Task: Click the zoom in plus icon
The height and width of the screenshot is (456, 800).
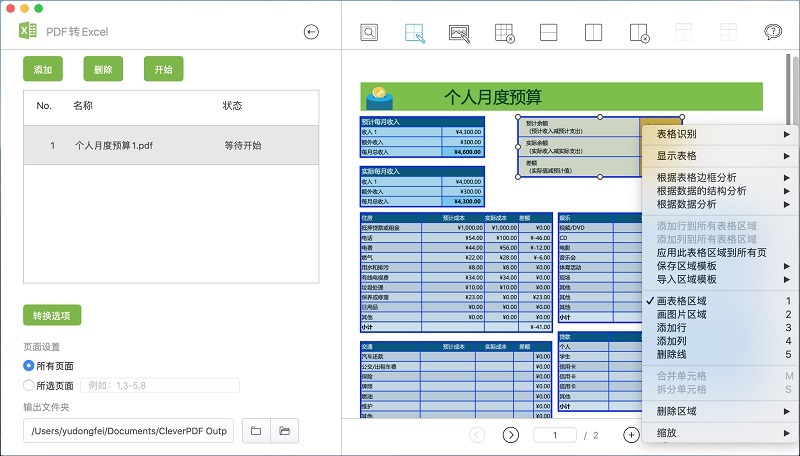Action: (x=631, y=435)
